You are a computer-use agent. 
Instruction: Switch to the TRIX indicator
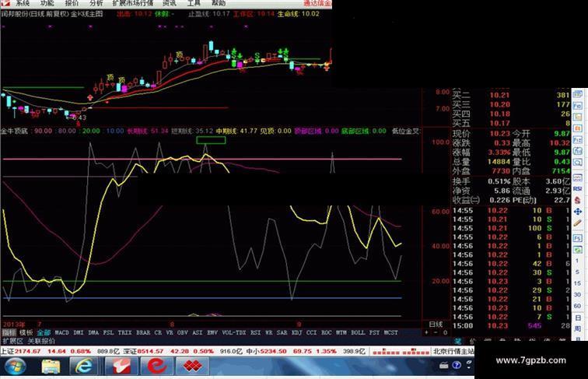coord(125,332)
